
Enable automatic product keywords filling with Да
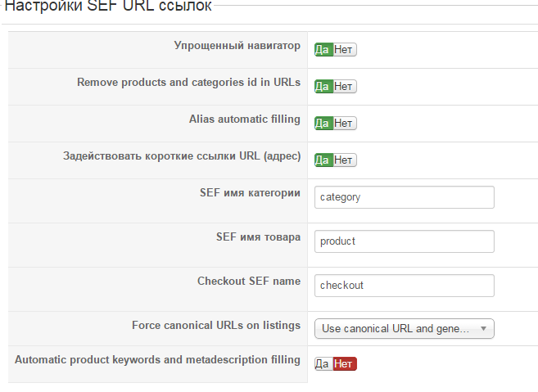click(323, 364)
